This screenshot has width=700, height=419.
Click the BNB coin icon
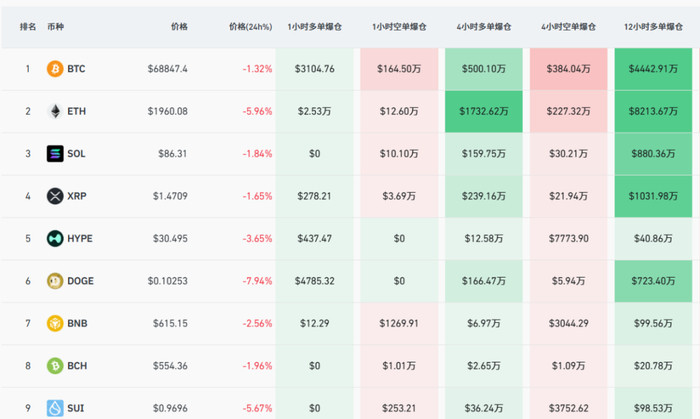[x=54, y=323]
